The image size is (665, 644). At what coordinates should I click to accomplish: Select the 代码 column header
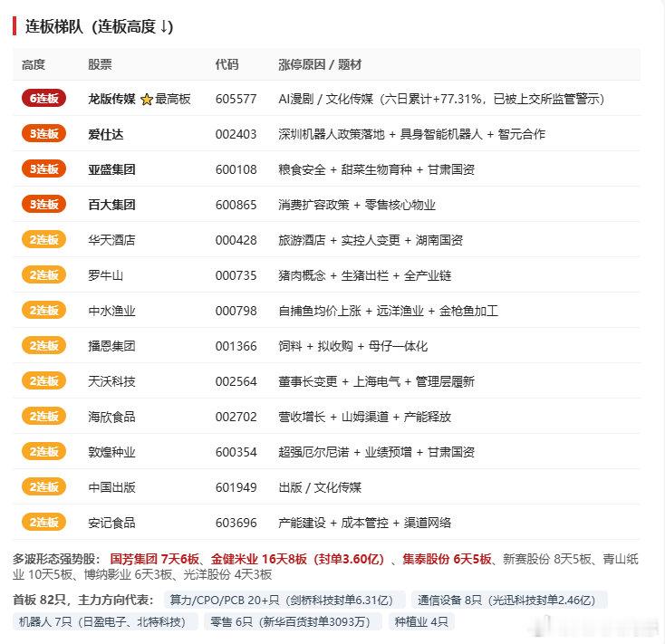coord(226,64)
